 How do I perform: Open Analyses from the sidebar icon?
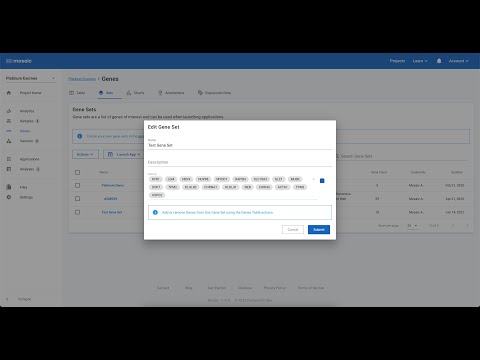pyautogui.click(x=9, y=169)
